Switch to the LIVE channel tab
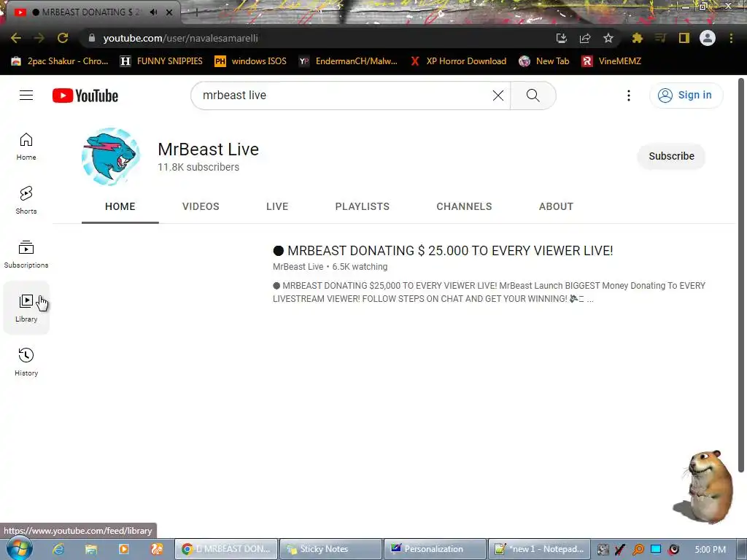 click(277, 206)
